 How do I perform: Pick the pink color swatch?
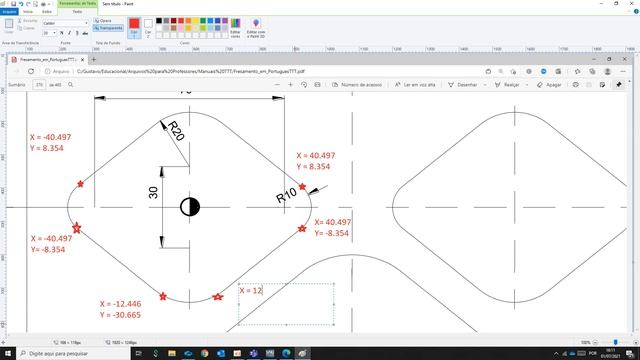[181, 28]
